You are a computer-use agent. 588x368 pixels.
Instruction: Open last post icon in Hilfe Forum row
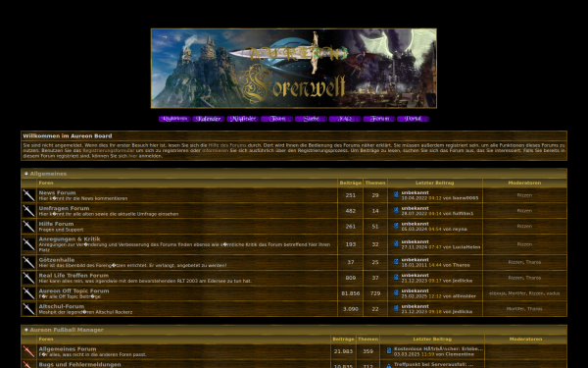pos(396,226)
